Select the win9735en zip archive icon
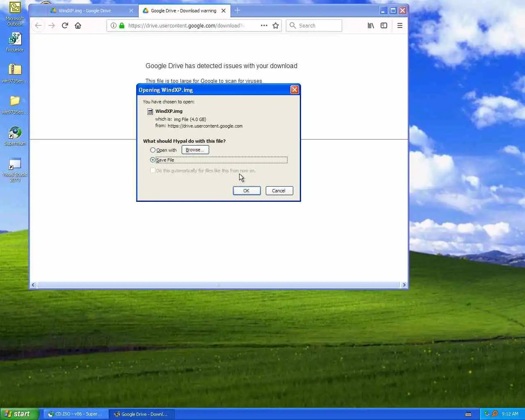The width and height of the screenshot is (525, 420). (x=15, y=73)
